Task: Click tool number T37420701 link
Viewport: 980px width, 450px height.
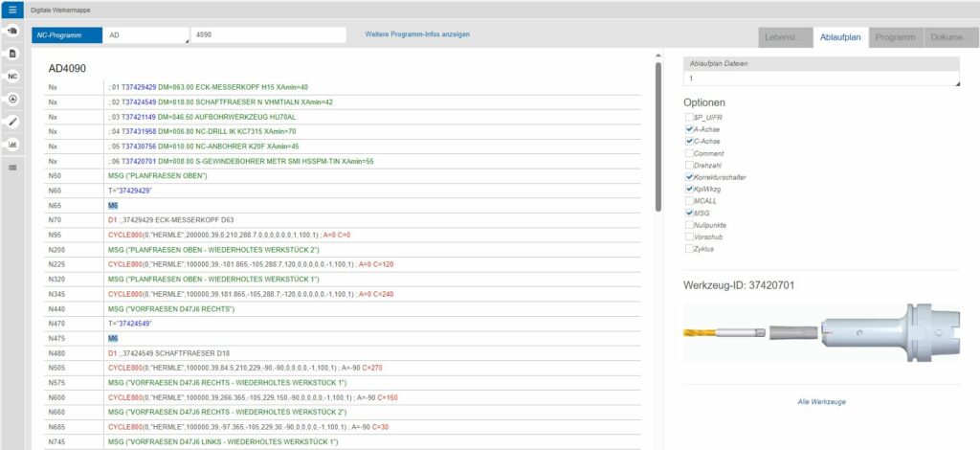Action: coord(139,161)
